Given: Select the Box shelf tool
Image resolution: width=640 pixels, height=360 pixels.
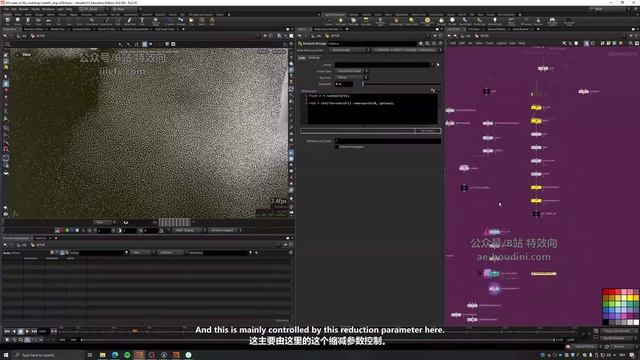Looking at the screenshot, I should (7, 21).
